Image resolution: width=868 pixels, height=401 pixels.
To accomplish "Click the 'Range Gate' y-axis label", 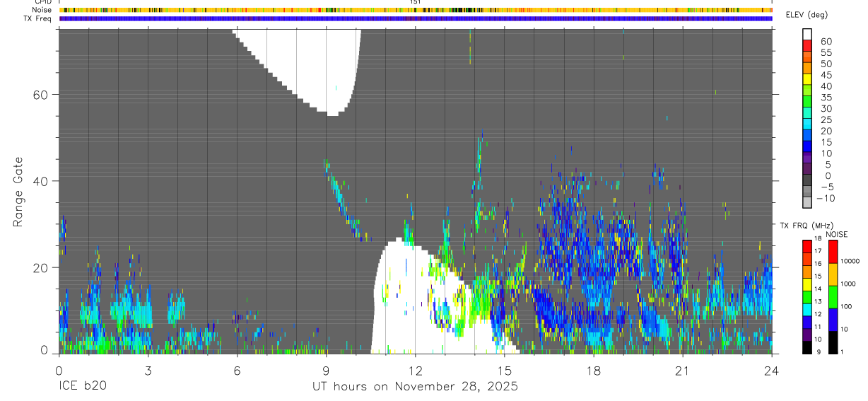I will pyautogui.click(x=19, y=192).
